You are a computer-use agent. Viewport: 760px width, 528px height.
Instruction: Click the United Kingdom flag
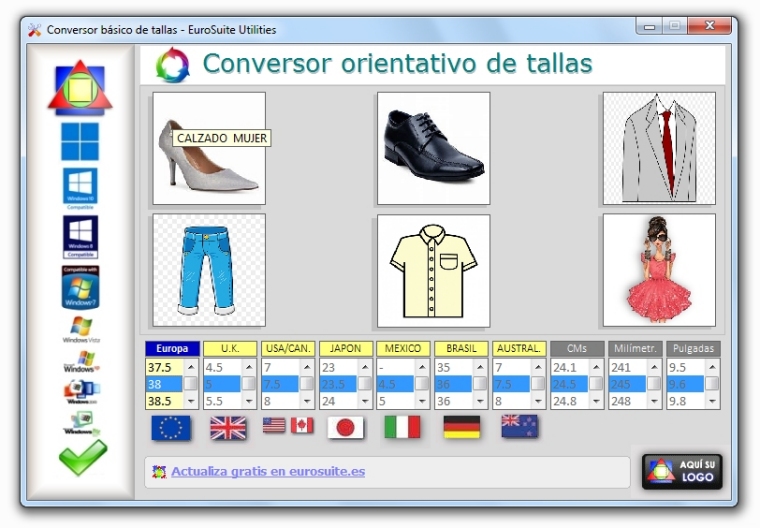tap(228, 427)
